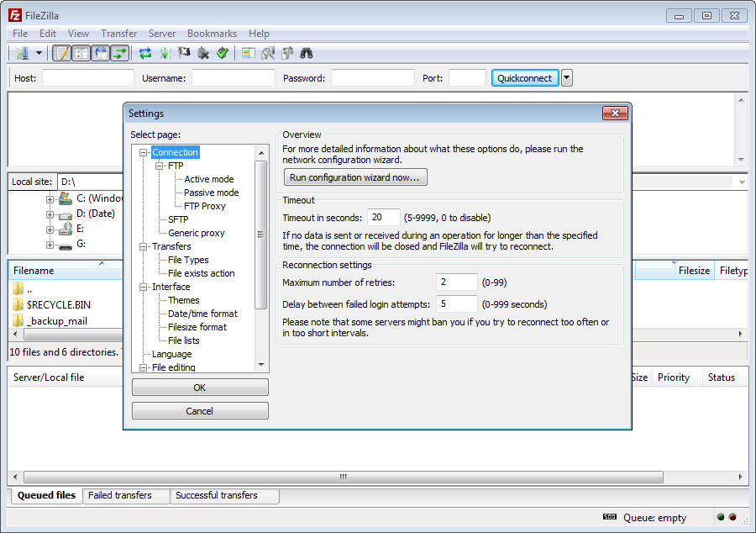Open the Site Manager icon
This screenshot has width=756, height=533.
22,53
